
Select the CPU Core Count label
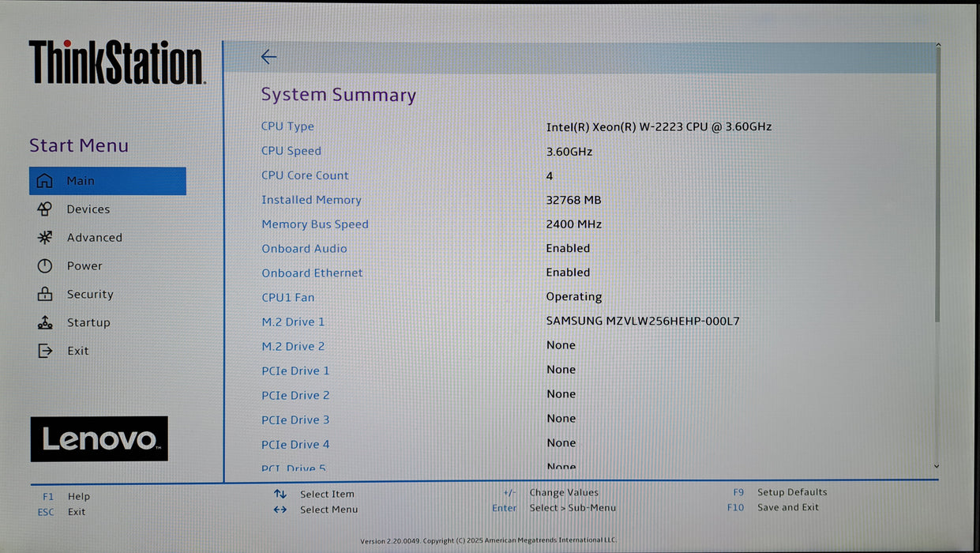(x=305, y=175)
